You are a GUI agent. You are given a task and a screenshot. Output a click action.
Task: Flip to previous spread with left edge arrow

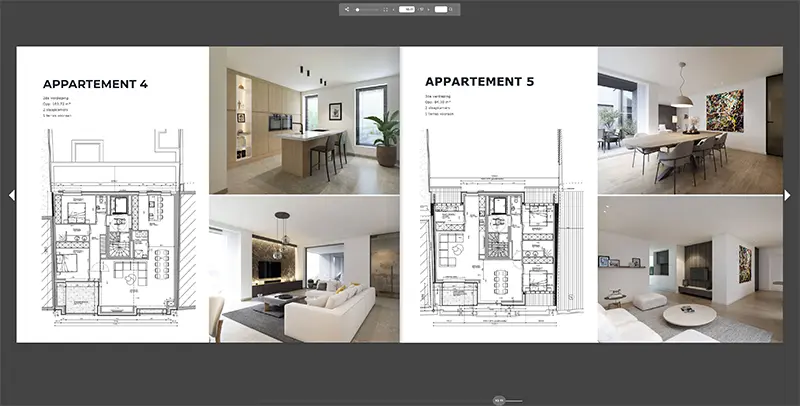click(x=11, y=195)
